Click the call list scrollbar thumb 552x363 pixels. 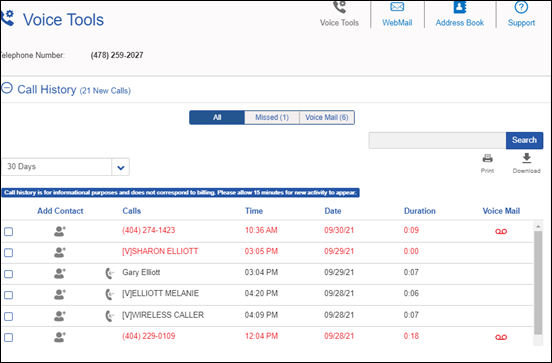(x=538, y=283)
